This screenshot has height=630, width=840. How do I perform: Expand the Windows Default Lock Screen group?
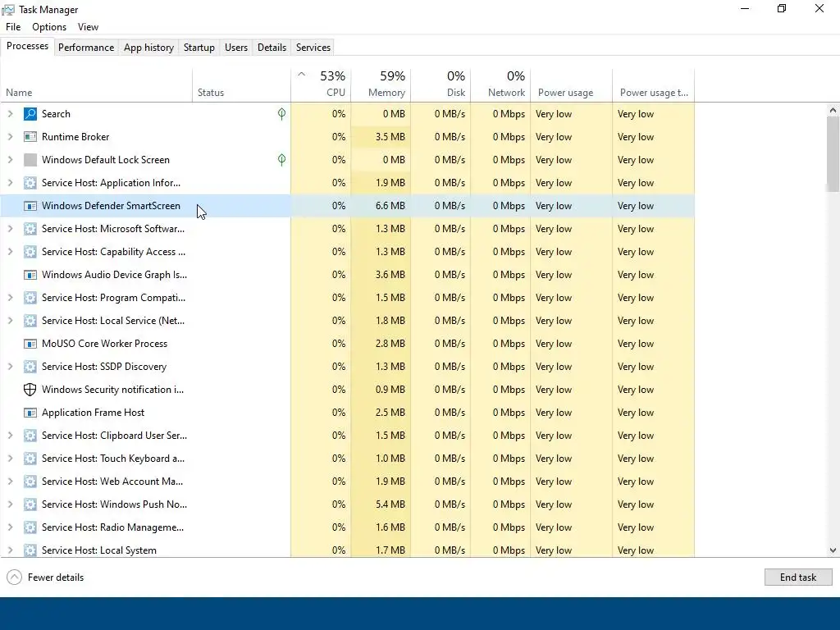coord(10,160)
